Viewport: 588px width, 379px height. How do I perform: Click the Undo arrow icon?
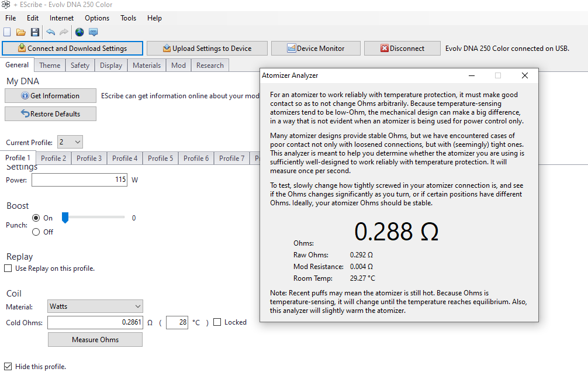pyautogui.click(x=50, y=32)
